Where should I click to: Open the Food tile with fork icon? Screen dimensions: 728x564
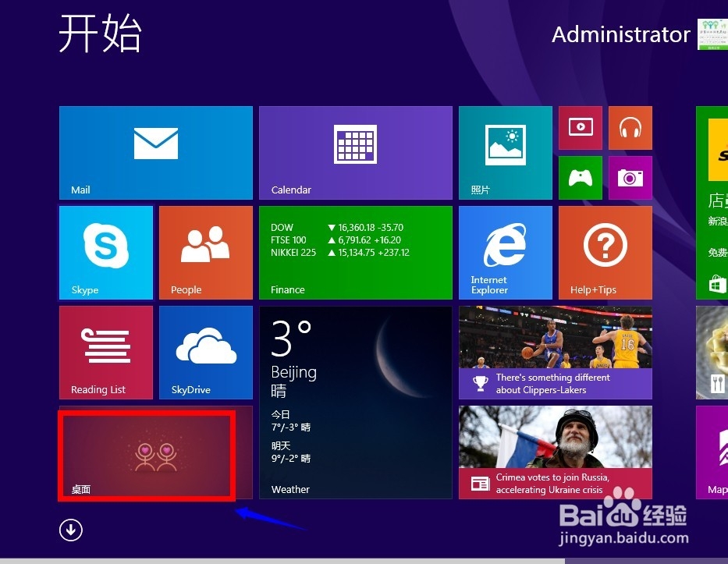click(x=712, y=353)
